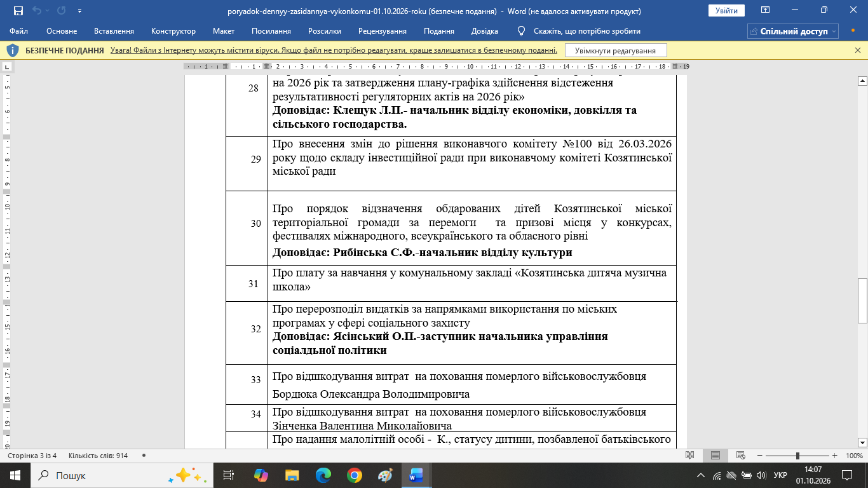Click the Redo arrow icon
Image resolution: width=868 pixels, height=488 pixels.
(x=61, y=11)
